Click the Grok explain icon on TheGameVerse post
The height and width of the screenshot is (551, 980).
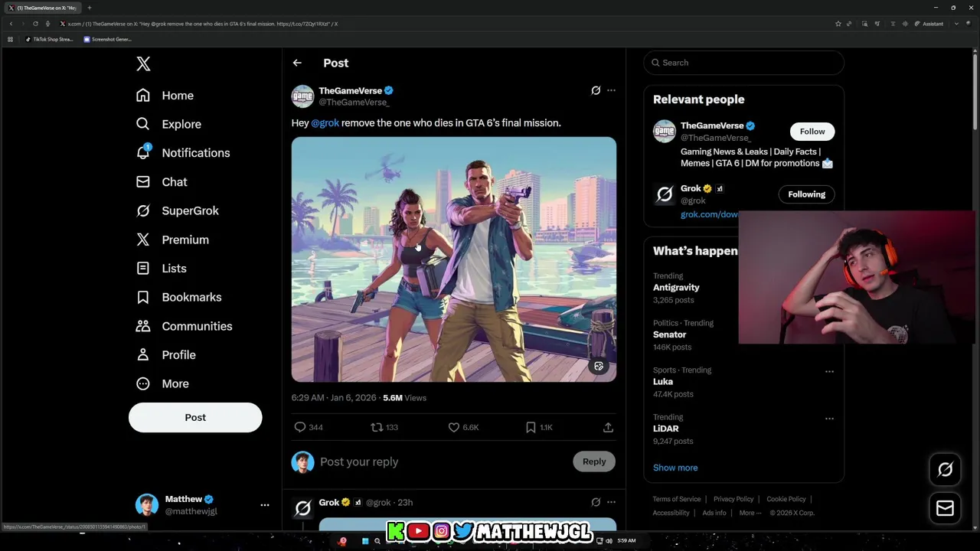pyautogui.click(x=596, y=90)
